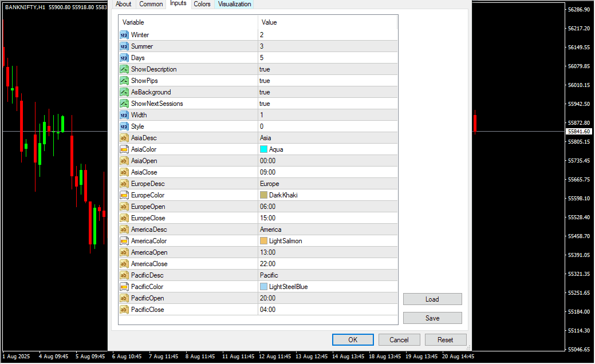Click the integer icon beside Width
The width and height of the screenshot is (595, 364).
click(124, 115)
